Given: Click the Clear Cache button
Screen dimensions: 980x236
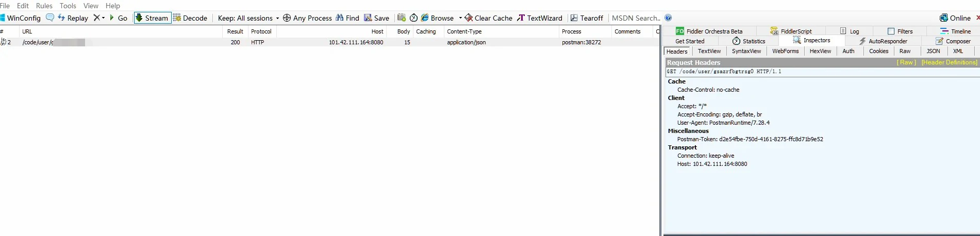Looking at the screenshot, I should 488,18.
